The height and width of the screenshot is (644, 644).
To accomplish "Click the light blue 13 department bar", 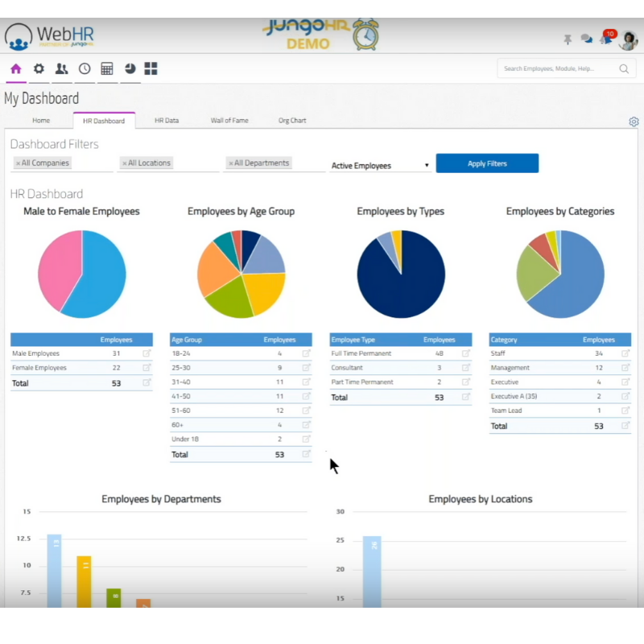I will (54, 571).
